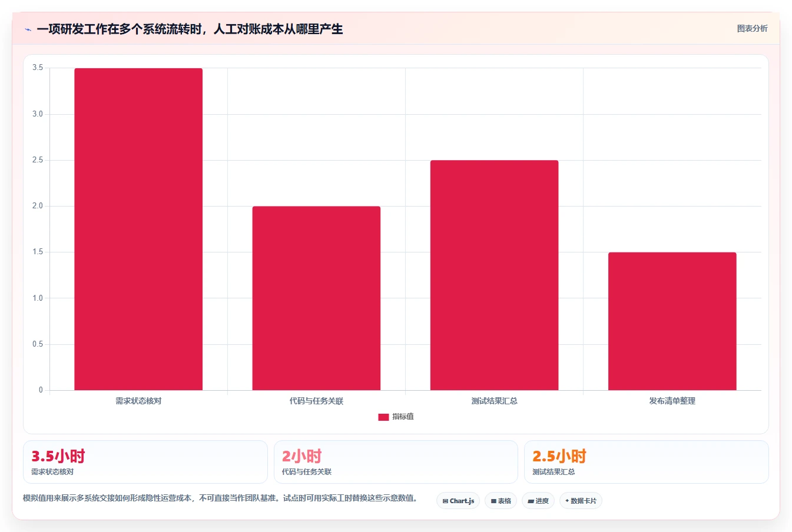This screenshot has height=532, width=792.
Task: Open the 2小时 data card
Action: (x=396, y=462)
